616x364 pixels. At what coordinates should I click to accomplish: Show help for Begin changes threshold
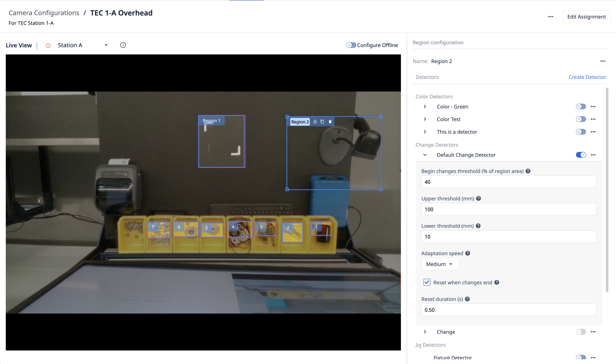528,171
